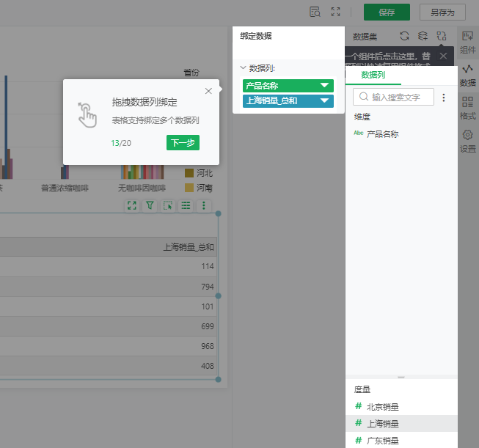Image resolution: width=479 pixels, height=448 pixels.
Task: Click the preview icon in the top bar
Action: point(315,12)
